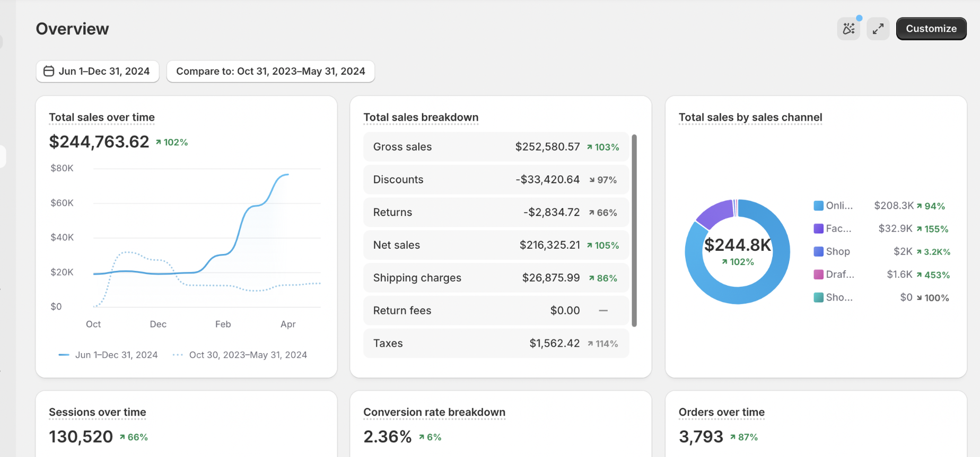The image size is (980, 457).
Task: Click the expand fullscreen arrows icon
Action: (878, 29)
